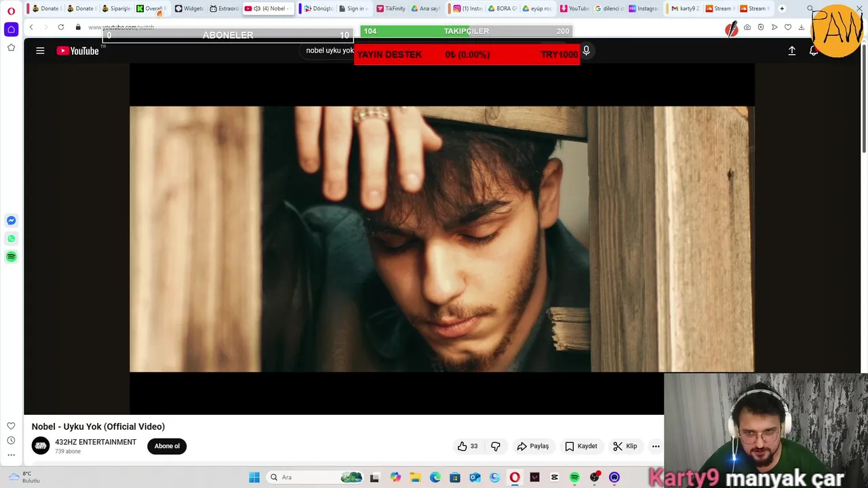Open the YouTube create upload icon
868x488 pixels.
coord(791,51)
